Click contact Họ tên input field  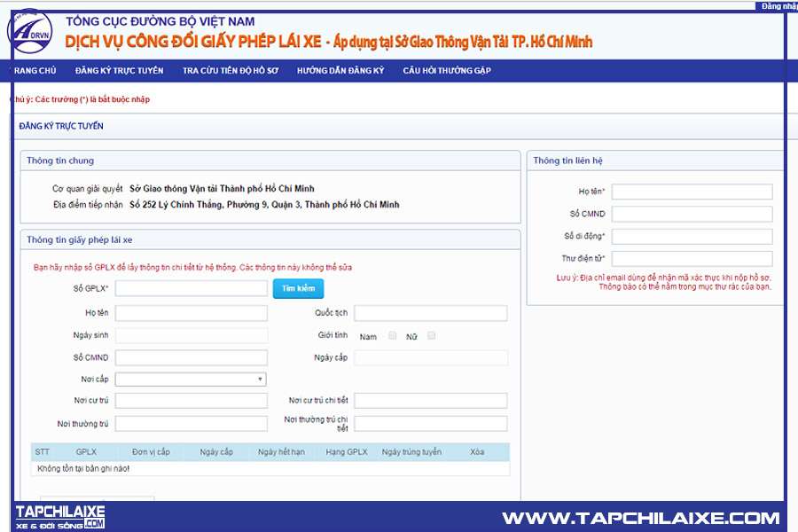tap(692, 192)
